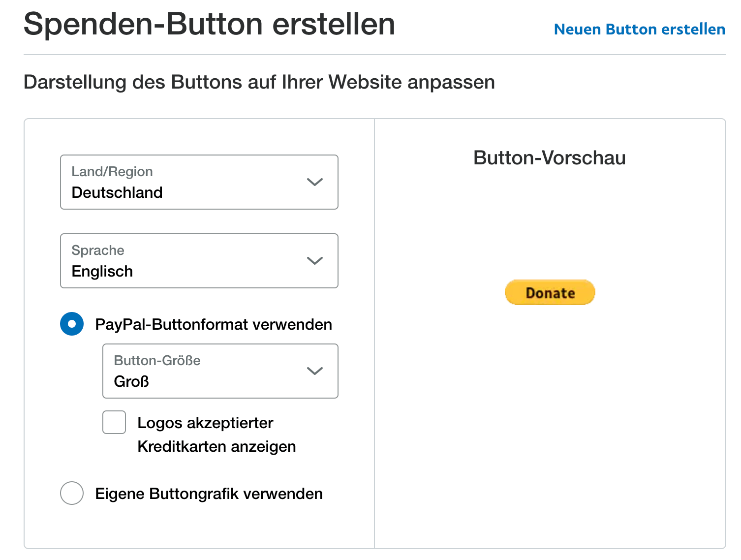Click the yellow Donate preview button
This screenshot has height=560, width=741.
point(550,293)
